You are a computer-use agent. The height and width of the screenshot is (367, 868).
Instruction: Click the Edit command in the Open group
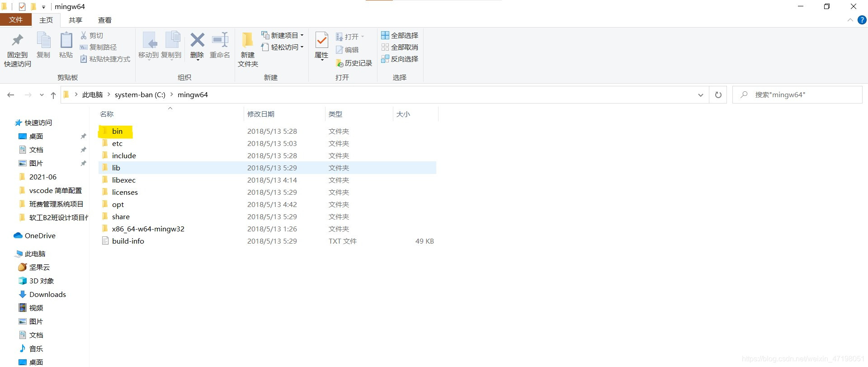click(x=347, y=50)
